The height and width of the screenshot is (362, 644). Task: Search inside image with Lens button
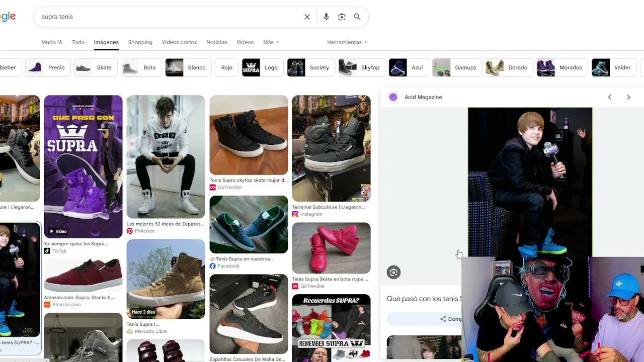393,273
